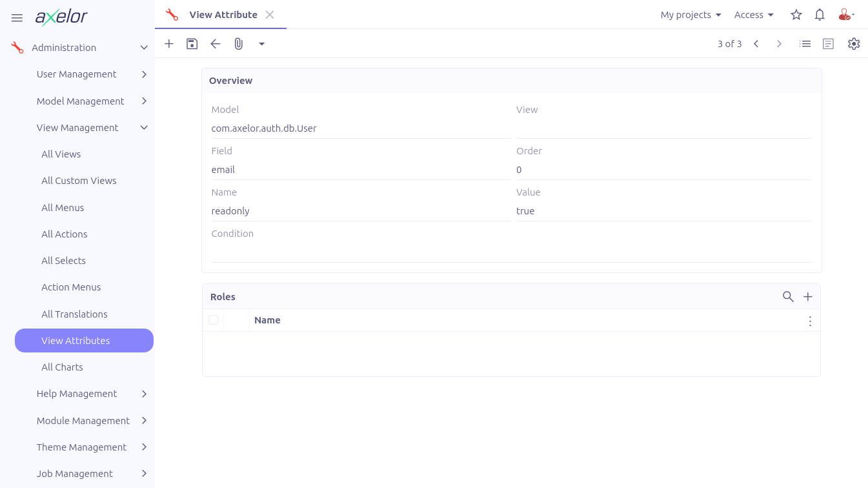Open the settings gear icon in toolbar
The image size is (868, 488).
click(x=854, y=44)
